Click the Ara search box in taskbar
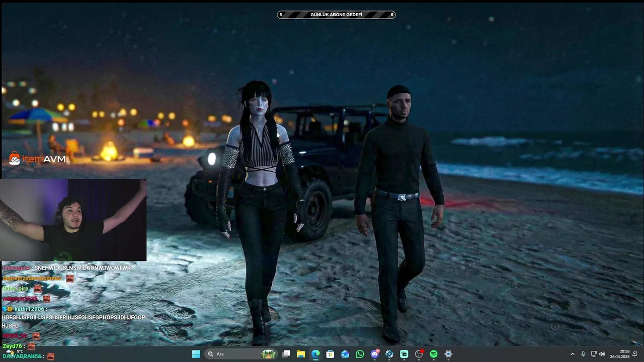The height and width of the screenshot is (362, 644). [242, 354]
